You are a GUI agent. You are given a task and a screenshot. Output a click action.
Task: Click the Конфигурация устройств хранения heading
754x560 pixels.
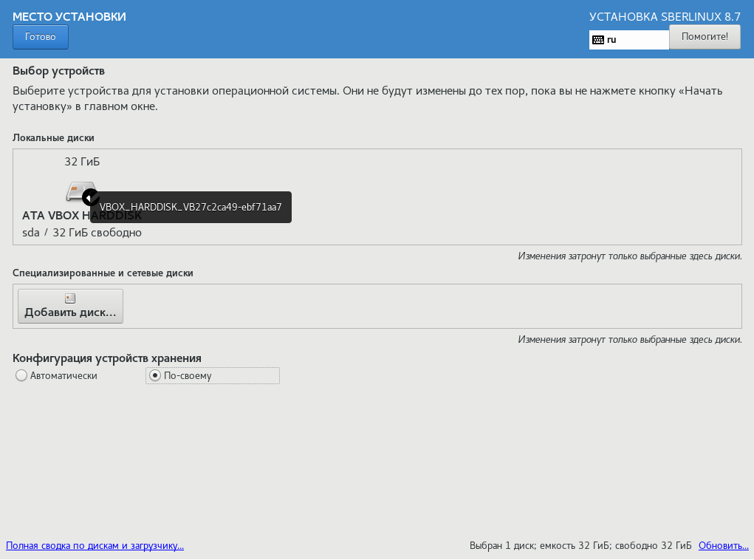(x=107, y=358)
